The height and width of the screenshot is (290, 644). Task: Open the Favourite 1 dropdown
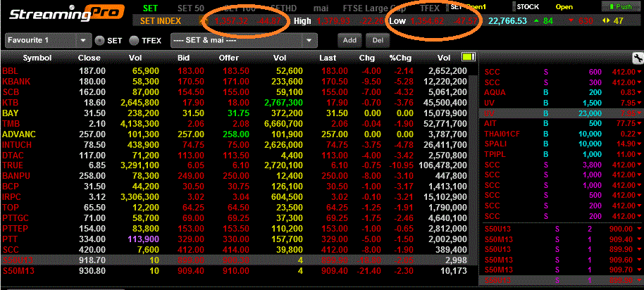[48, 40]
